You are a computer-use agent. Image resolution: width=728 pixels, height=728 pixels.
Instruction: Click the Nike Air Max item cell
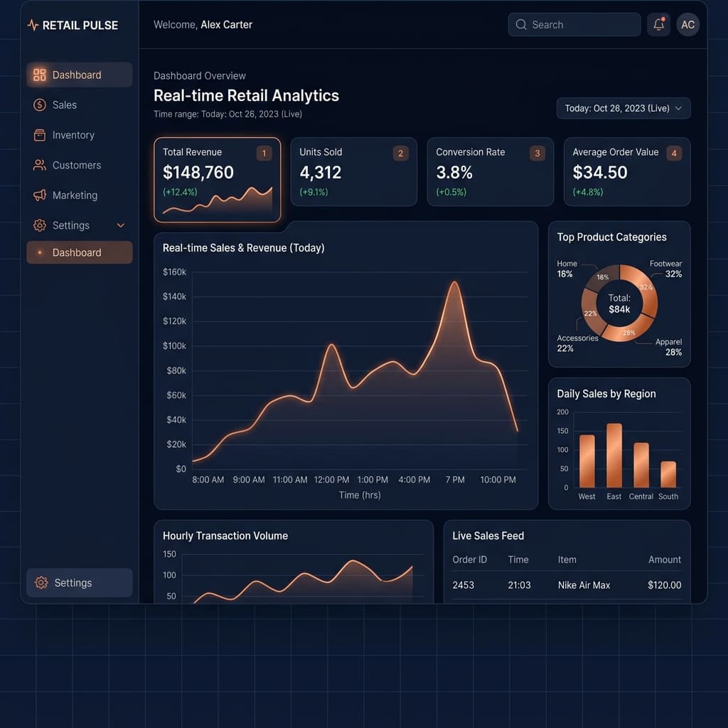(584, 585)
